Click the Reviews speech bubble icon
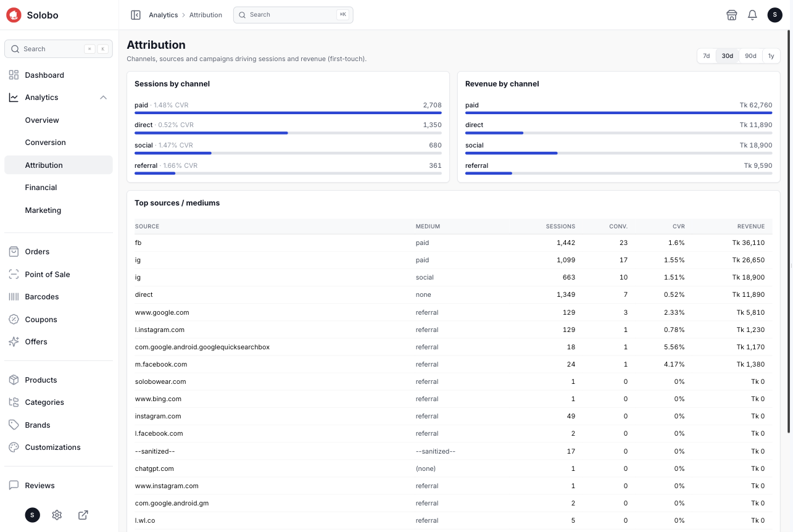 14,485
